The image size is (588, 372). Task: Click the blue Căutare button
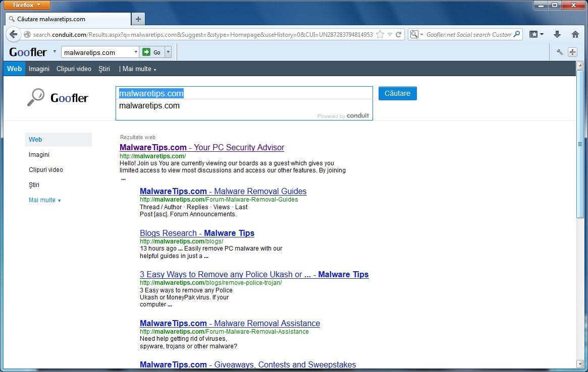[x=398, y=93]
